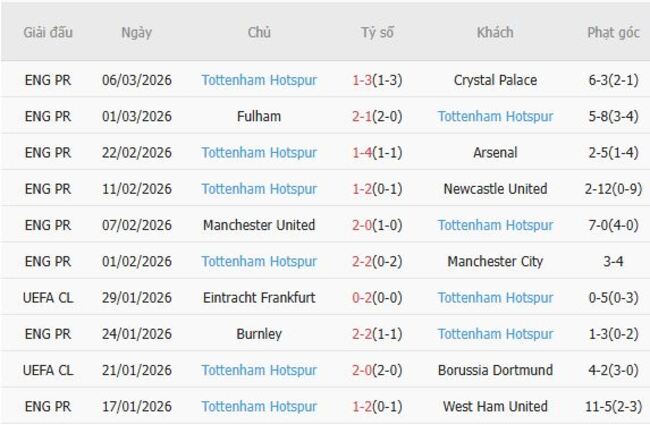The width and height of the screenshot is (650, 425).
Task: Open the Fulham home team link
Action: click(259, 116)
